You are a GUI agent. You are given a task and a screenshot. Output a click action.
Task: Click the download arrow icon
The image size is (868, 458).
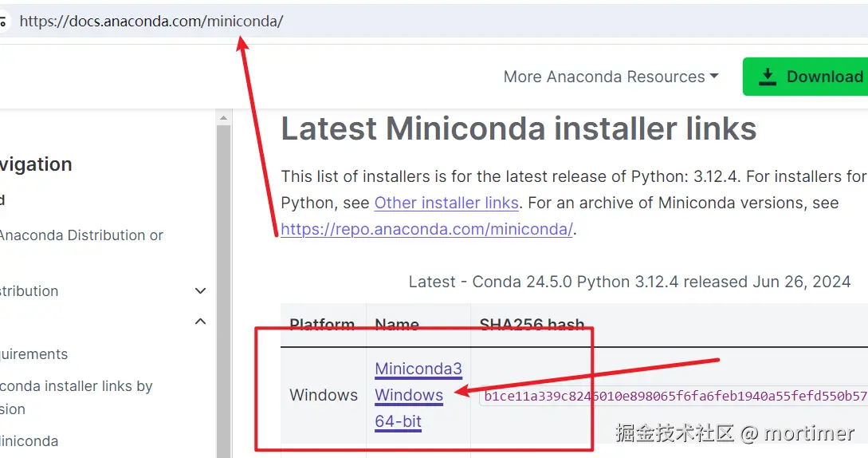click(x=768, y=77)
